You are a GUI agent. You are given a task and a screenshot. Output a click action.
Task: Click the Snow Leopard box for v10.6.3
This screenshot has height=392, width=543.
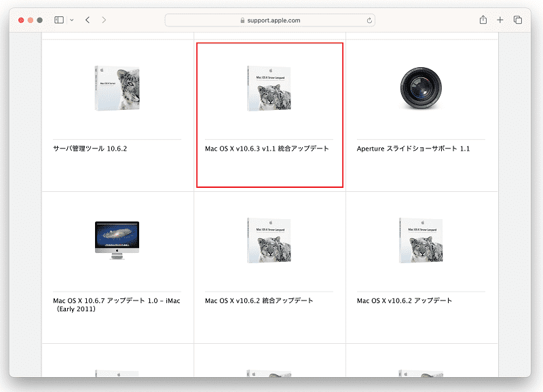click(269, 88)
